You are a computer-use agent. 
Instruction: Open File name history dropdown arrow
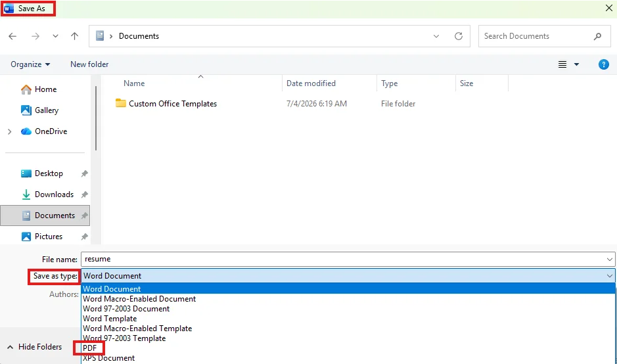click(x=609, y=260)
